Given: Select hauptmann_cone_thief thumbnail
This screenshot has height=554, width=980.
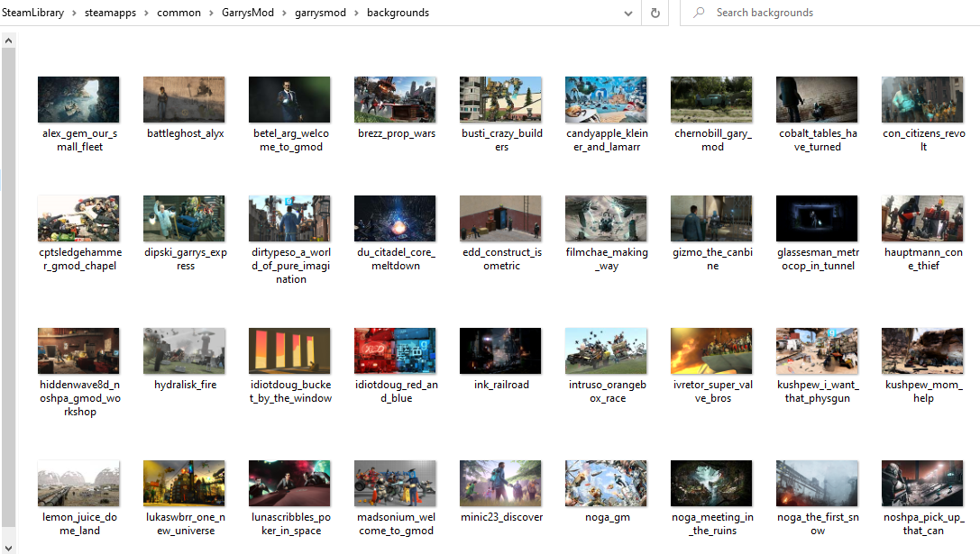Looking at the screenshot, I should pos(922,219).
